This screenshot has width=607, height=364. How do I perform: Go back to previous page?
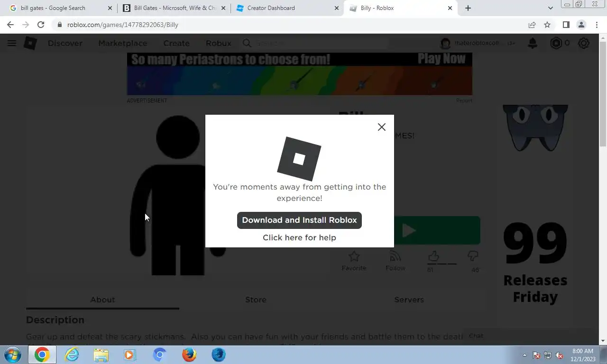[x=10, y=25]
